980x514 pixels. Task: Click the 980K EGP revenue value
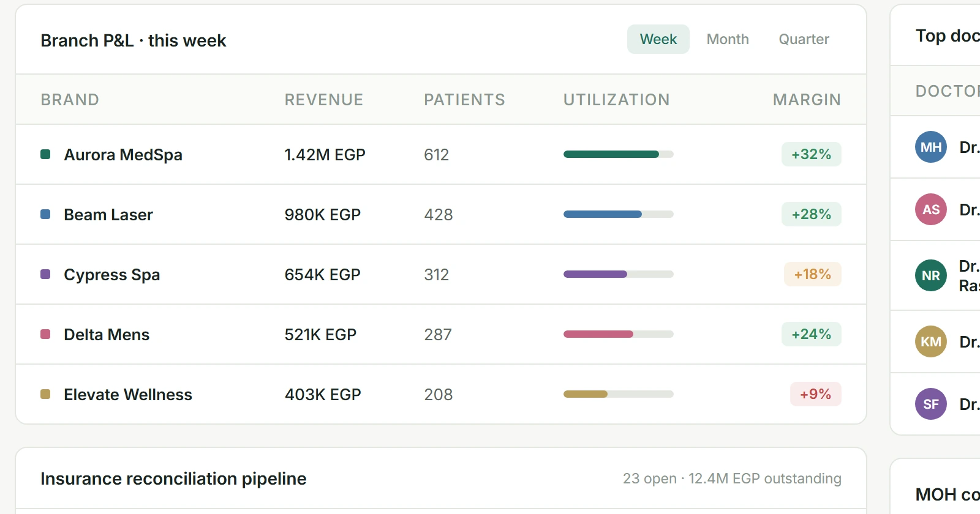323,215
